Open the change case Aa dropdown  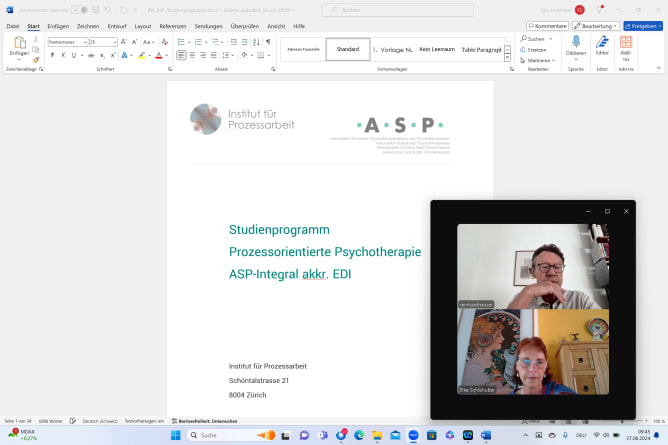(x=148, y=42)
